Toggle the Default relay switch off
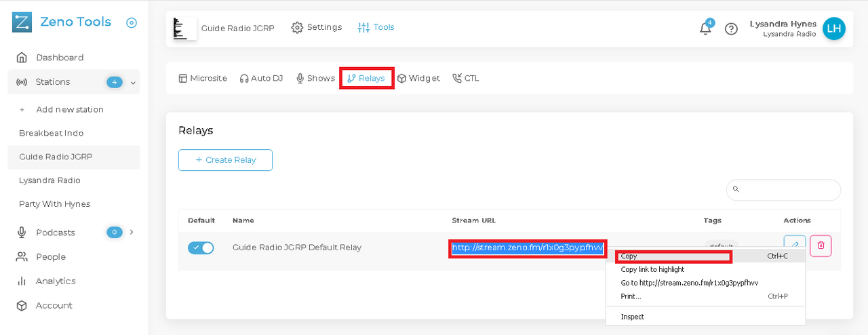868x335 pixels. (201, 248)
